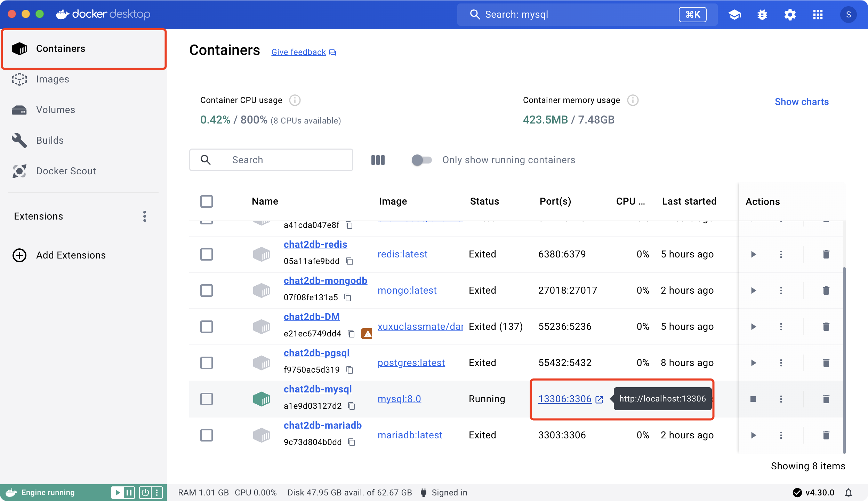This screenshot has height=501, width=868.
Task: Open the redis:latest image link
Action: [x=402, y=254]
